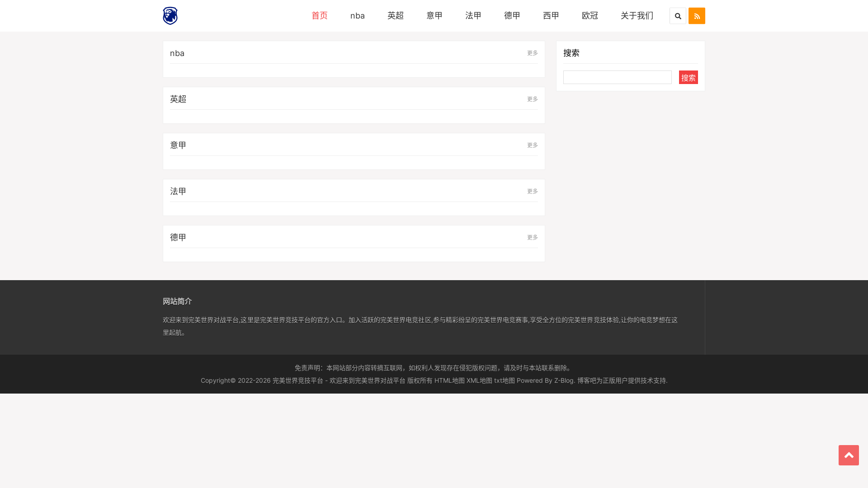Open the 法甲 section heading
Viewport: 868px width, 488px height.
click(x=178, y=191)
